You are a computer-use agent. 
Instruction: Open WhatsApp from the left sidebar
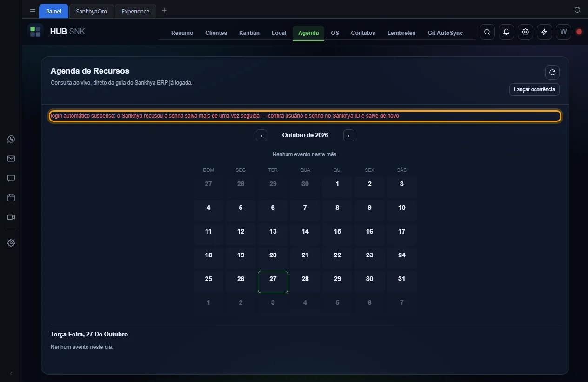11,139
